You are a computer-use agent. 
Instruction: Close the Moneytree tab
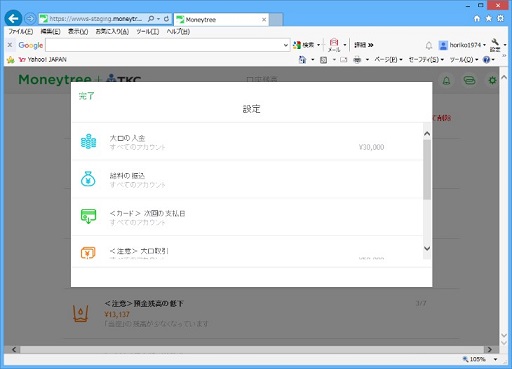click(x=264, y=20)
